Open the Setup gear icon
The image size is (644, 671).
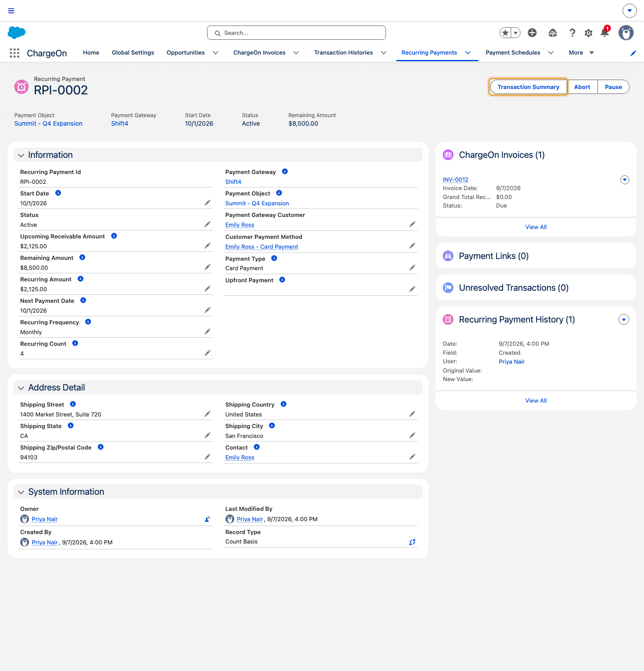point(589,33)
